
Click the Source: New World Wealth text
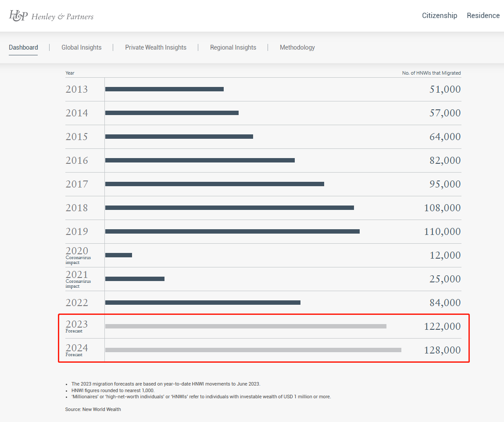click(x=93, y=409)
